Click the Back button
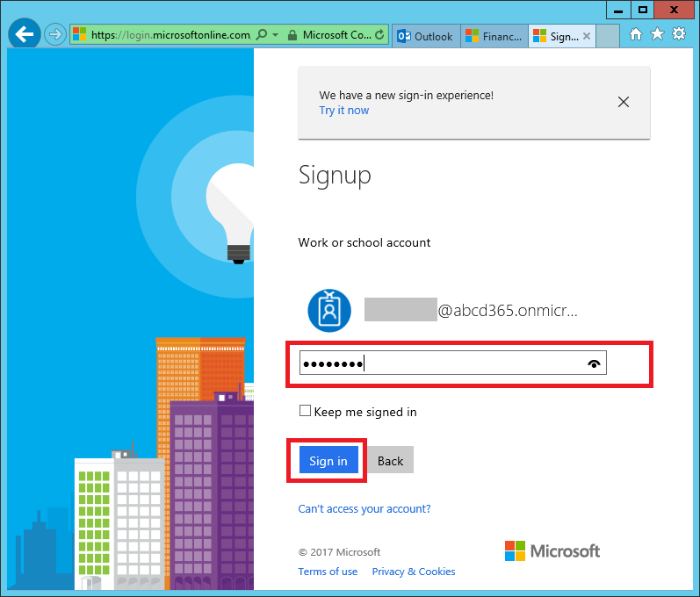Screen dimensions: 700x597 click(390, 460)
